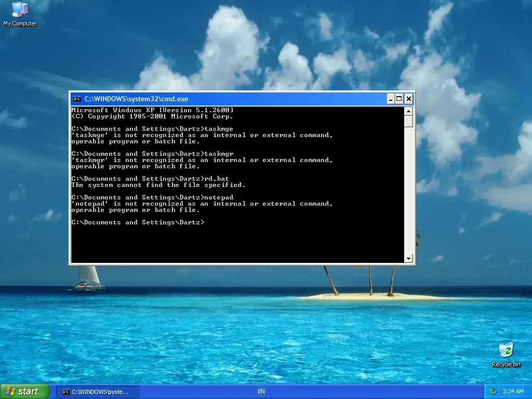Open the My Computer desktop icon
Screen dimensions: 532x399
tap(20, 14)
